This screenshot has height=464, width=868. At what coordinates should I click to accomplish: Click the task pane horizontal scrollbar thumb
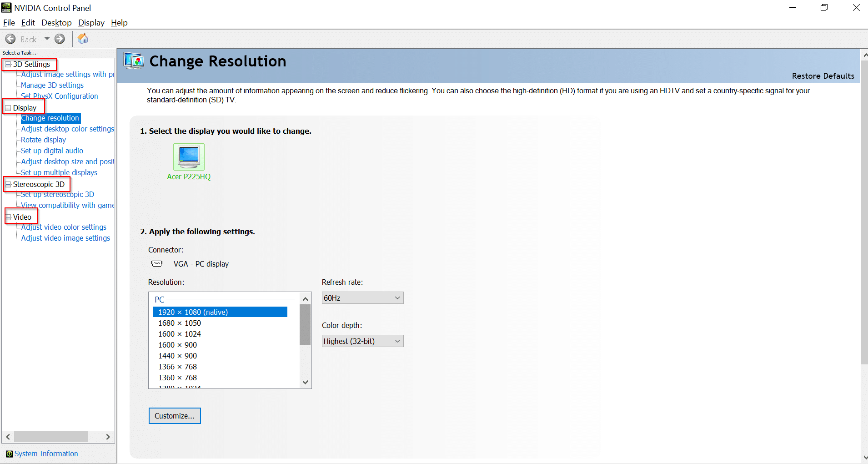[x=51, y=437]
